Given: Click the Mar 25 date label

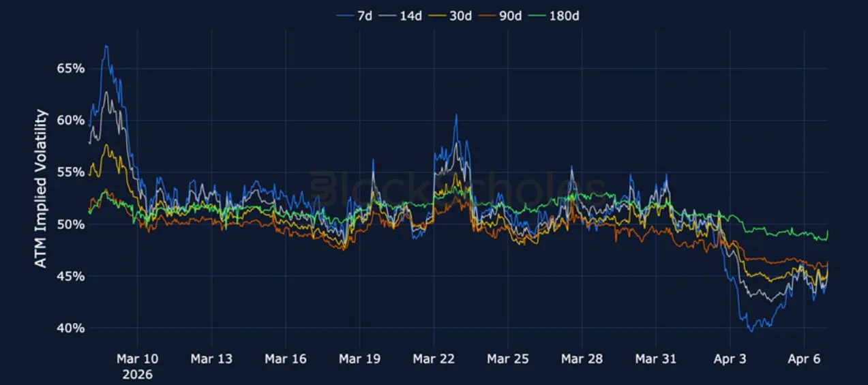Looking at the screenshot, I should click(508, 359).
